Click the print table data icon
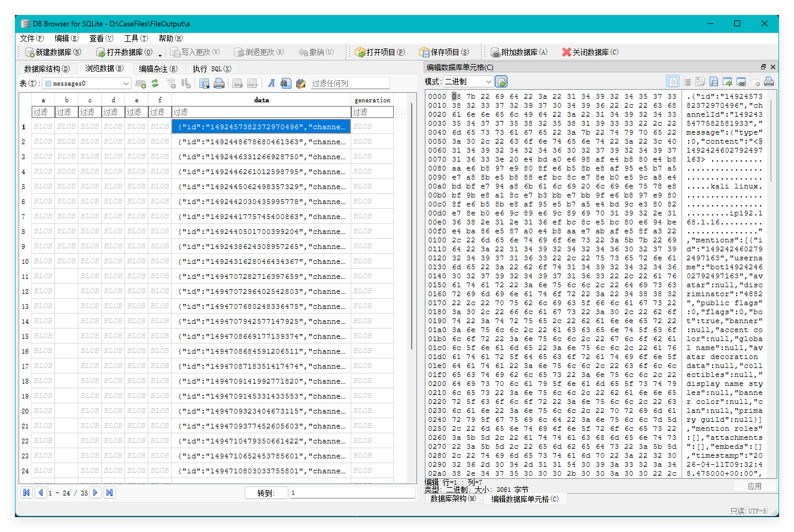Image resolution: width=794 pixels, height=532 pixels. pos(219,83)
